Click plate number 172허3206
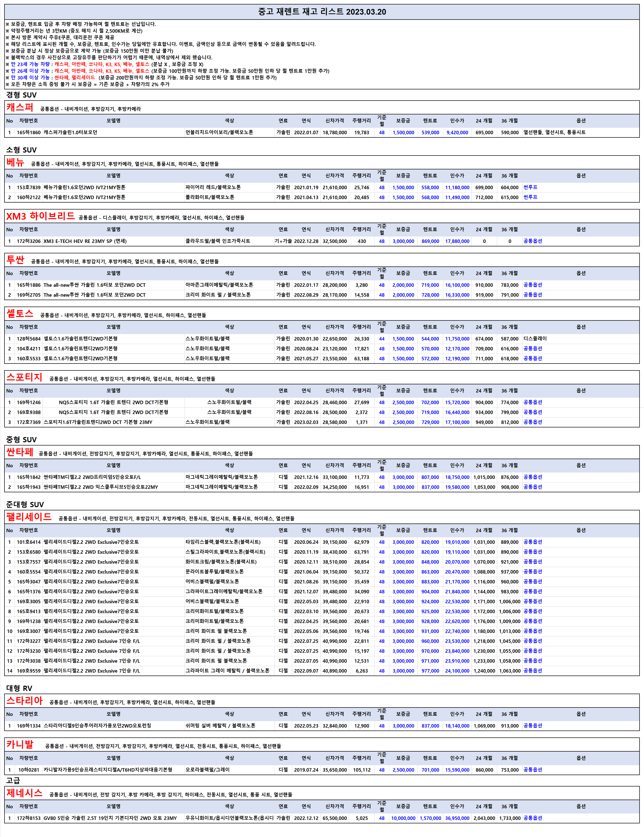Image resolution: width=644 pixels, height=837 pixels. pyautogui.click(x=29, y=241)
